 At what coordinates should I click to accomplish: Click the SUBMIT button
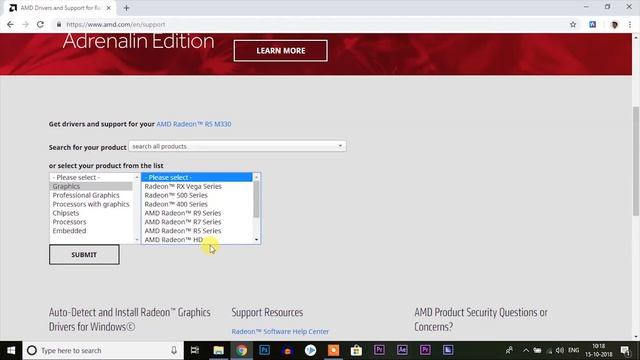tap(84, 255)
